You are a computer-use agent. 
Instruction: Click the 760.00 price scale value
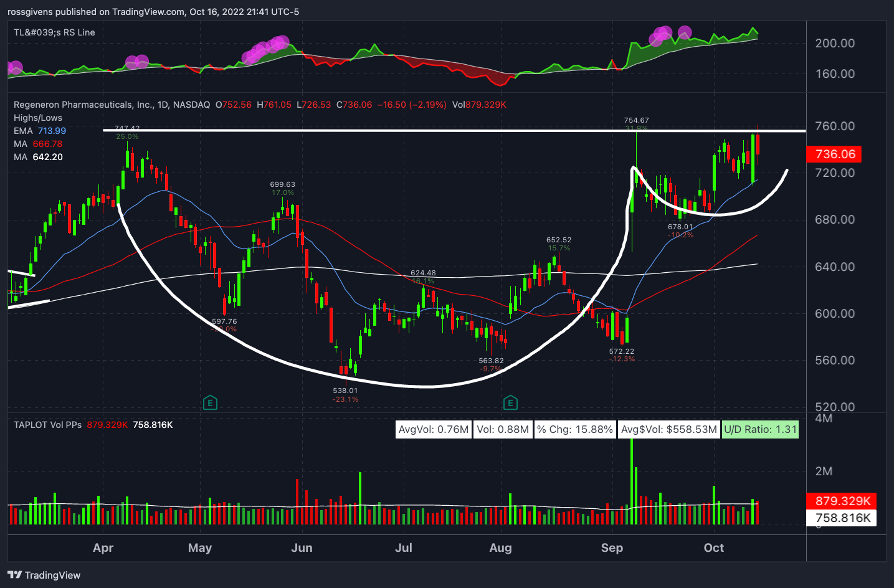(x=835, y=126)
